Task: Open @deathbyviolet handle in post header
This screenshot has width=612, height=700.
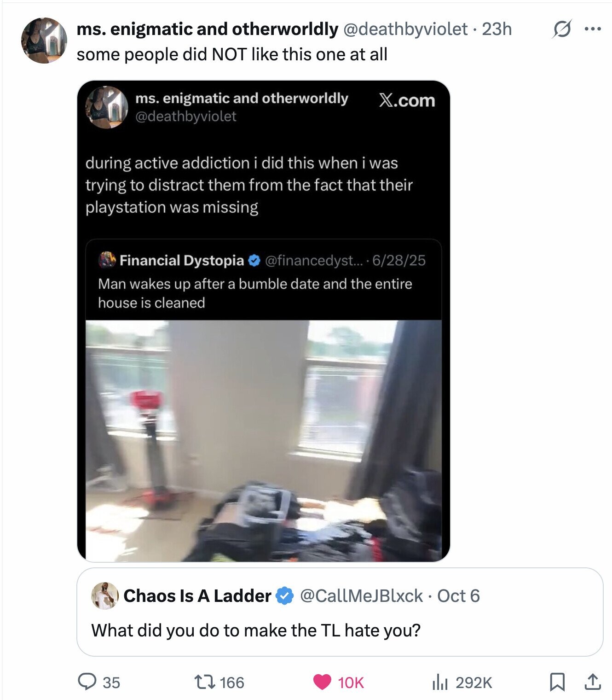Action: point(405,29)
